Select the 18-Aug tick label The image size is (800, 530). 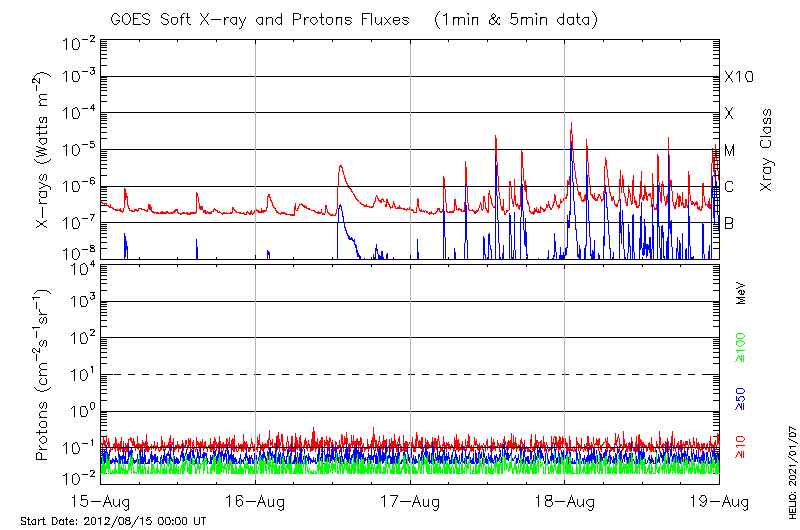tap(564, 501)
